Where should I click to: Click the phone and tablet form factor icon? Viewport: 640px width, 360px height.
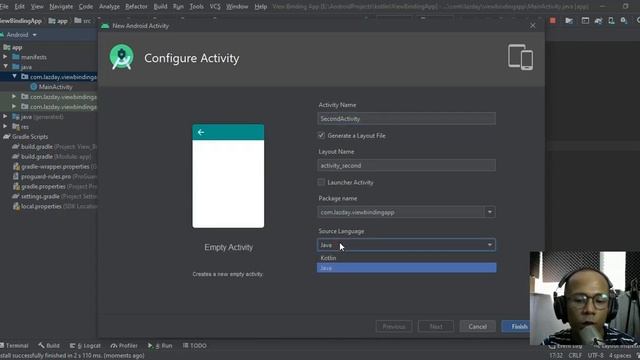coord(520,57)
